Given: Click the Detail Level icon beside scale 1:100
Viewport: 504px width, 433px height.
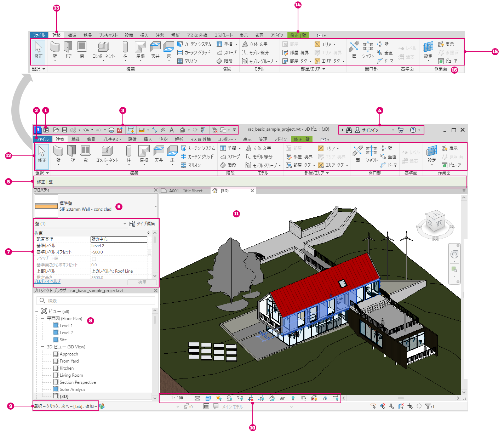Looking at the screenshot, I should pyautogui.click(x=197, y=398).
